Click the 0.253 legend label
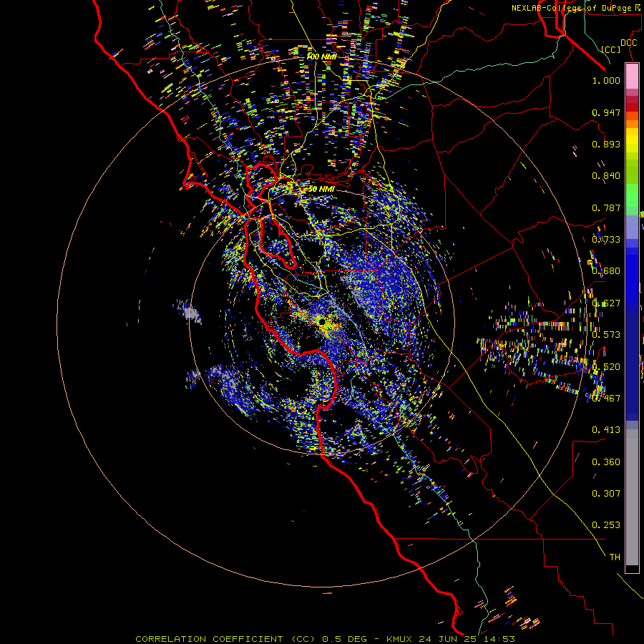This screenshot has width=644, height=644. coord(606,525)
